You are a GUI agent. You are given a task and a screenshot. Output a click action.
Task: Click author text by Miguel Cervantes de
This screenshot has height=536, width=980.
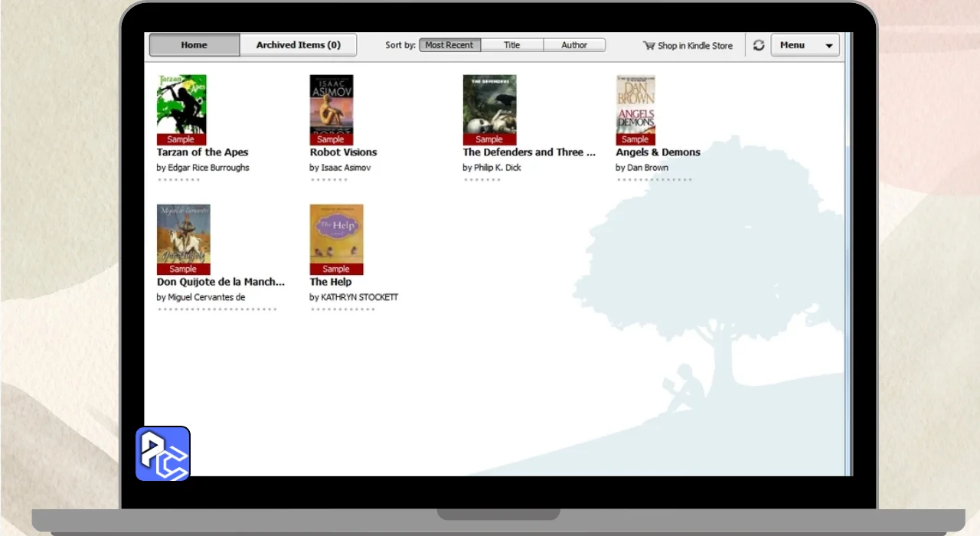[x=201, y=297]
